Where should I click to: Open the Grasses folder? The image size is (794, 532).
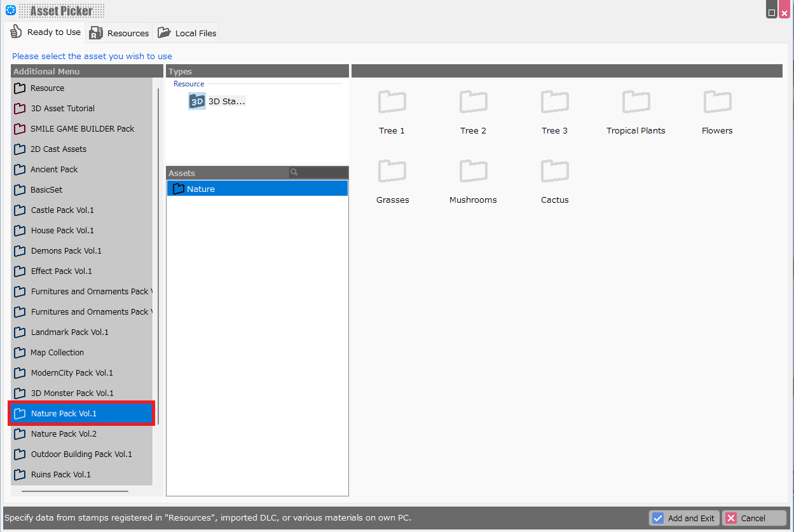click(x=392, y=172)
